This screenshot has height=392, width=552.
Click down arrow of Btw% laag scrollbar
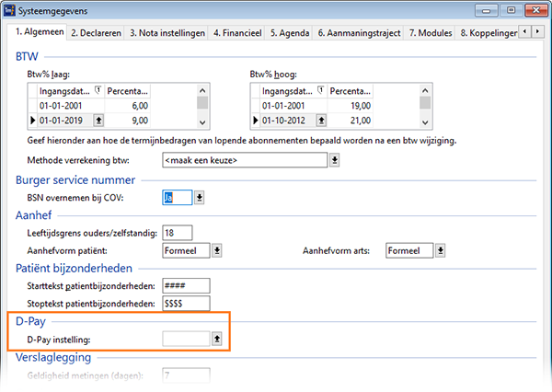click(x=202, y=122)
